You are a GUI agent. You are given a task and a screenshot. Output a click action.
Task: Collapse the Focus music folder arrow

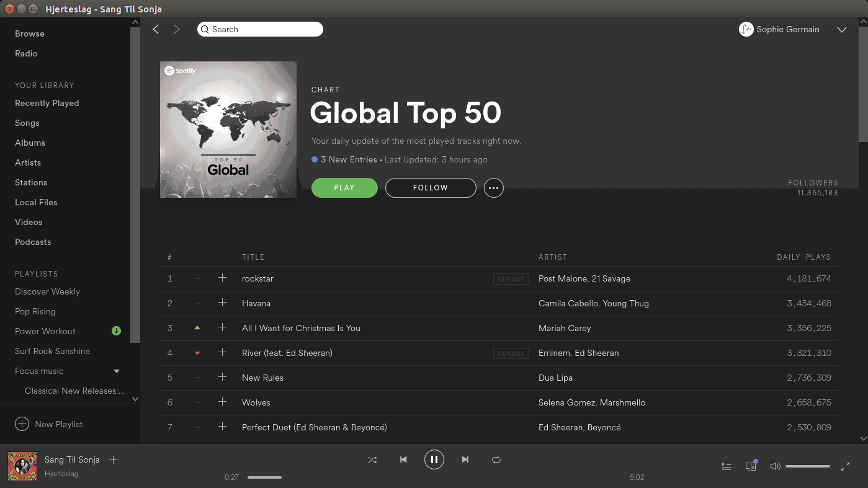pyautogui.click(x=117, y=371)
